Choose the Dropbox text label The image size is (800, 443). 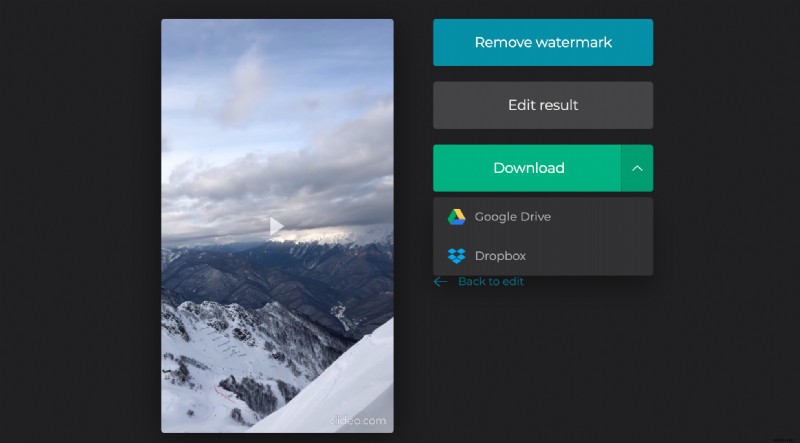[x=500, y=256]
